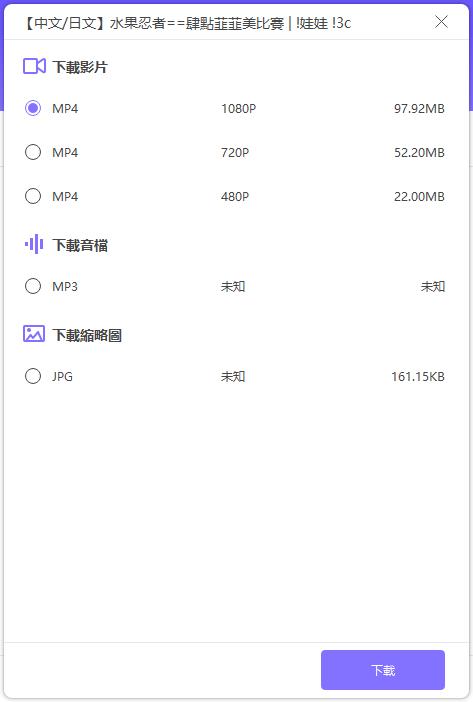The image size is (473, 702).
Task: Close the download dialog with the X
Action: coord(442,21)
